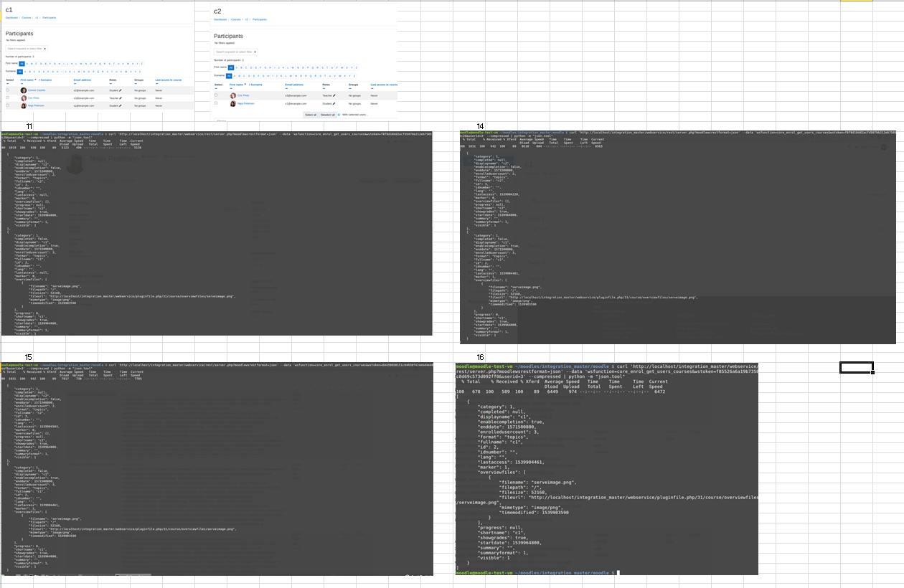Viewport: 904px width, 588px height.
Task: Click the label '16' above fourth terminal
Action: coord(481,357)
